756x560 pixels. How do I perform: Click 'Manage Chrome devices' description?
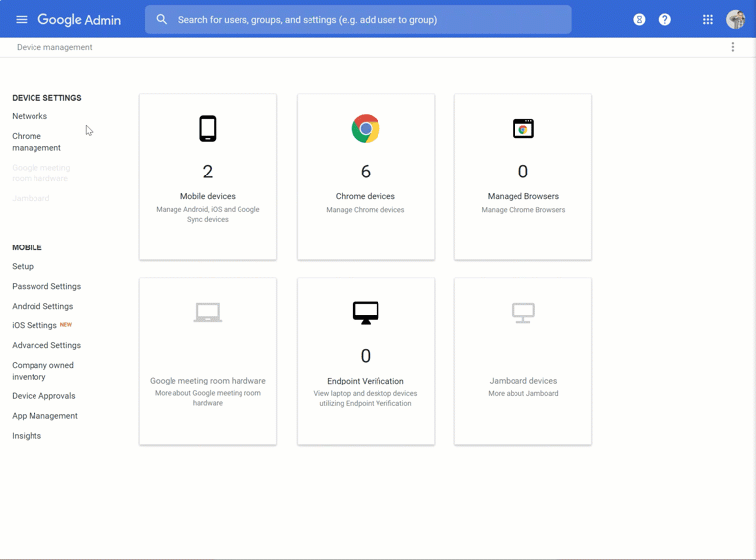366,210
